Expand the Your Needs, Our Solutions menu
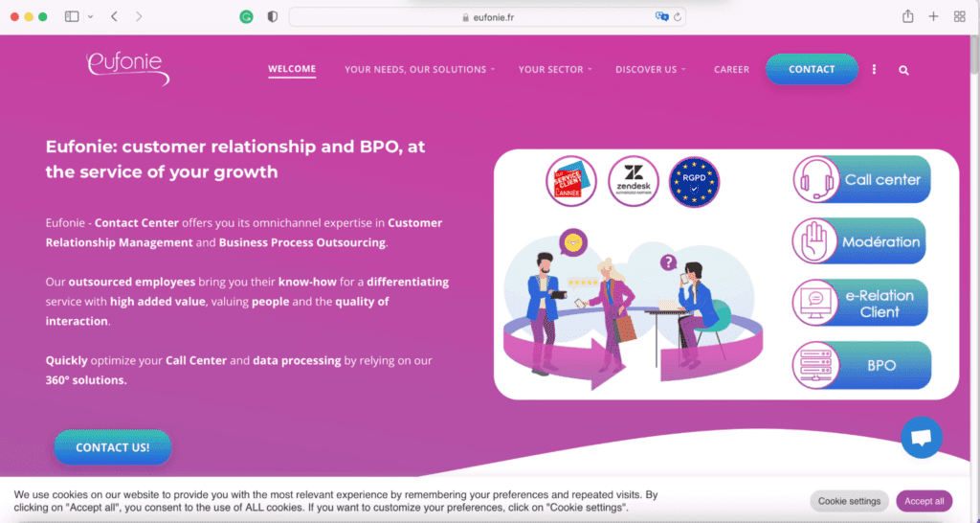Image resolution: width=980 pixels, height=523 pixels. pos(419,69)
